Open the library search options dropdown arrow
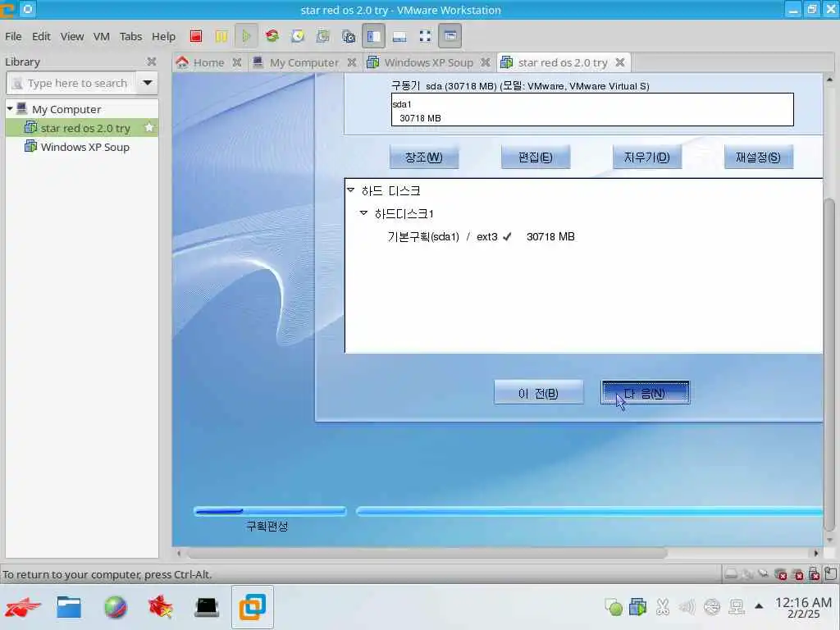This screenshot has height=630, width=840. (148, 83)
